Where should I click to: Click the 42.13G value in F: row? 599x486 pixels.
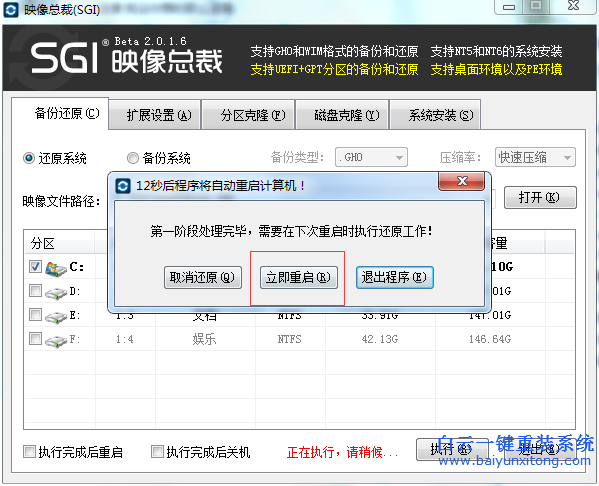tap(380, 339)
